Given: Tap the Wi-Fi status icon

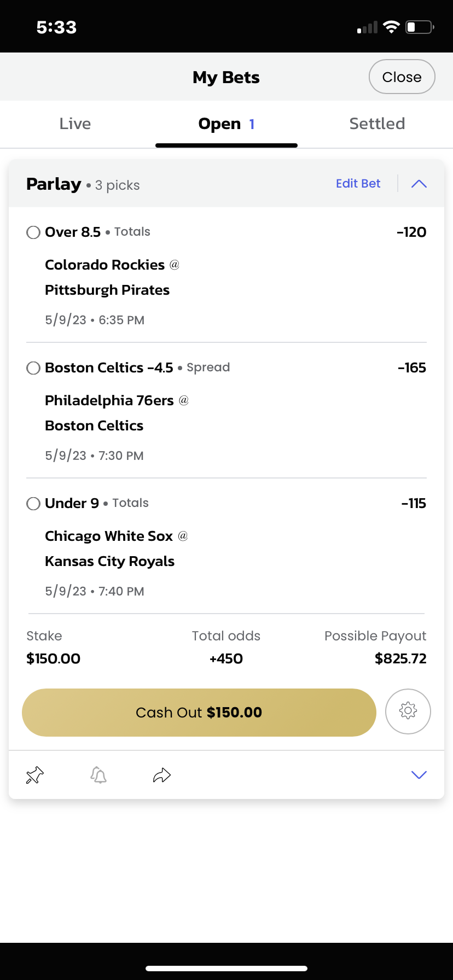Looking at the screenshot, I should [391, 27].
